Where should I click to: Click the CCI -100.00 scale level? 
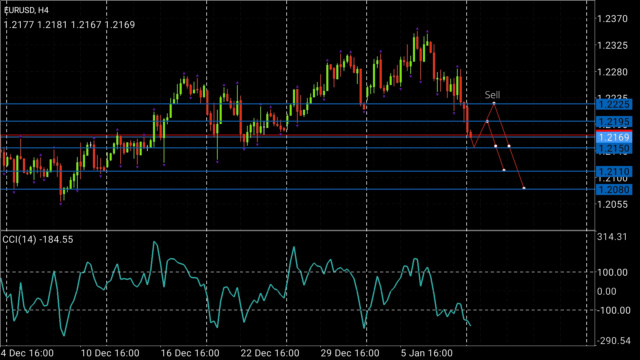[612, 311]
